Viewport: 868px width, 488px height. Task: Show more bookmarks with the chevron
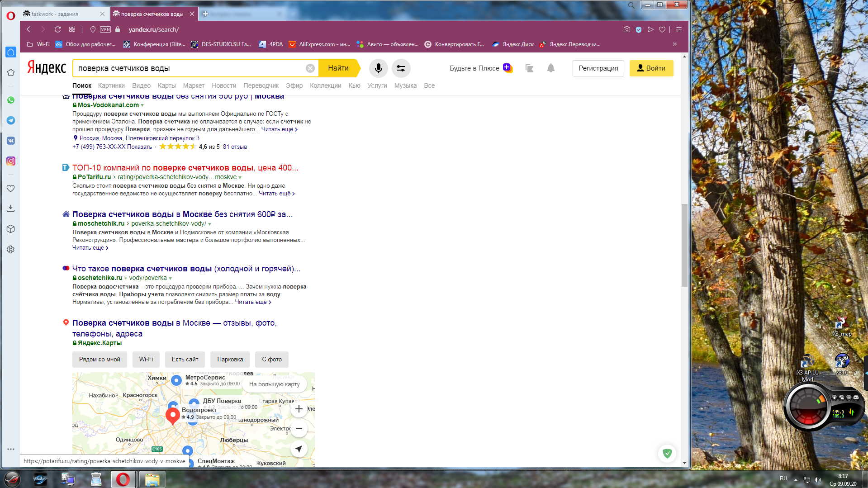coord(675,44)
